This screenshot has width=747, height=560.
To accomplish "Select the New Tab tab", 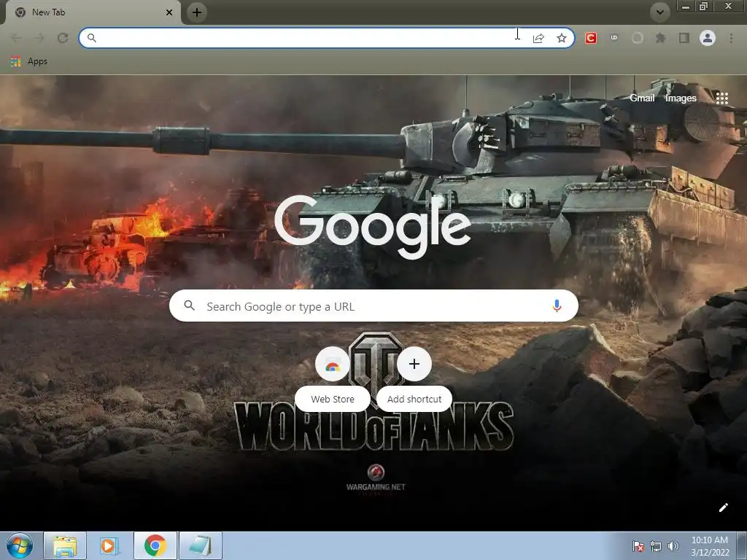I will click(93, 12).
